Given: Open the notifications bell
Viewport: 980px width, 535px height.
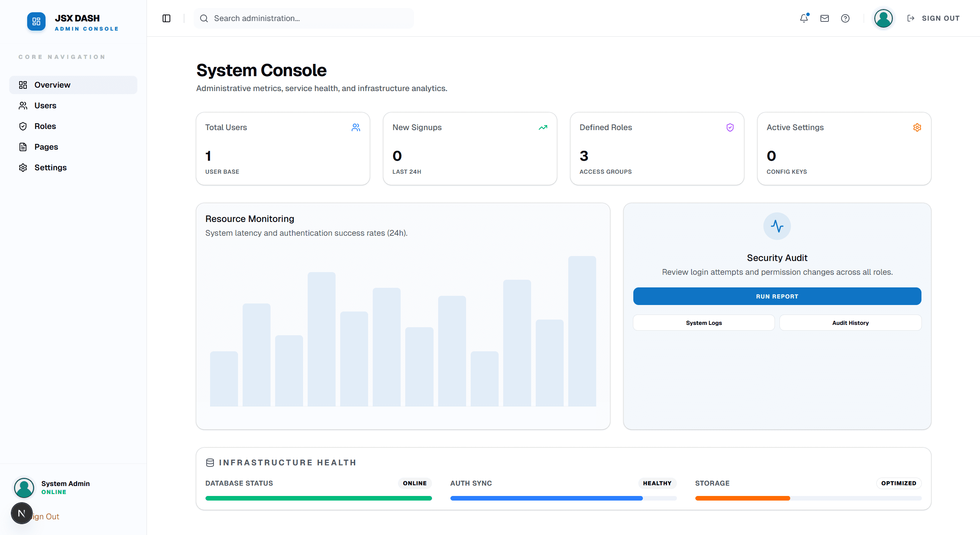Looking at the screenshot, I should [804, 18].
